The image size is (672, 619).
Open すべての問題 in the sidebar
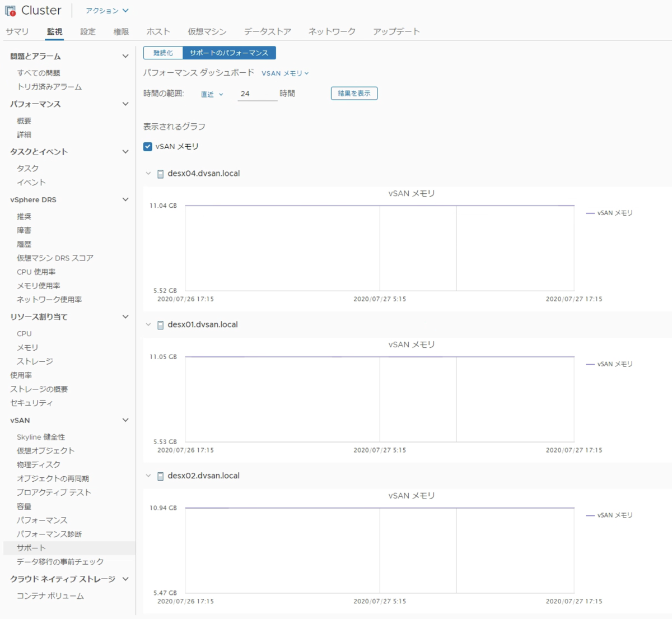tap(39, 73)
